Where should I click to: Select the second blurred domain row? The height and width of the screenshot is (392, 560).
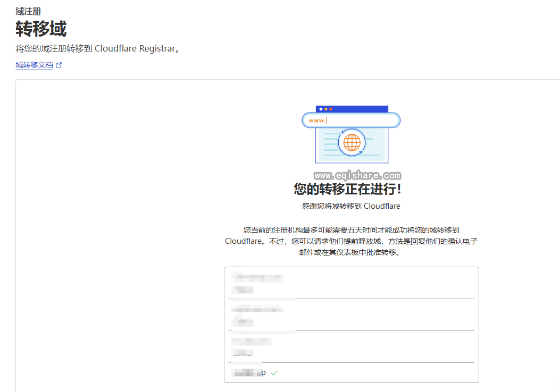351,315
